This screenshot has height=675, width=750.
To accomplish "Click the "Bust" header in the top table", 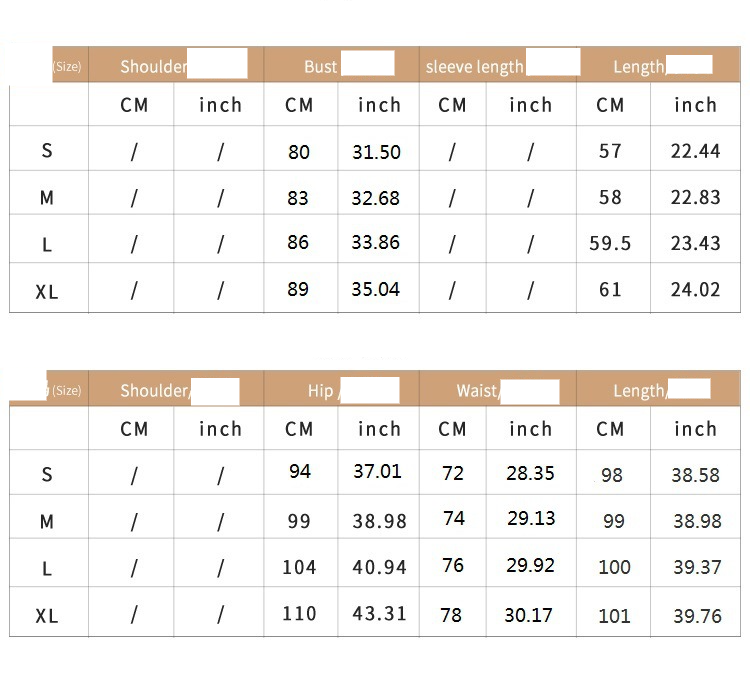I will [321, 67].
